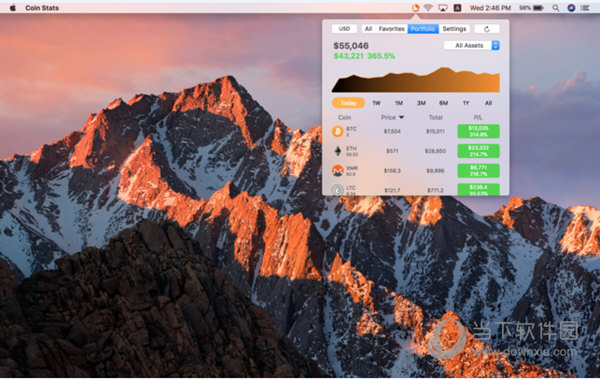This screenshot has height=379, width=600.
Task: Click the Litecoin coin icon
Action: pyautogui.click(x=338, y=190)
